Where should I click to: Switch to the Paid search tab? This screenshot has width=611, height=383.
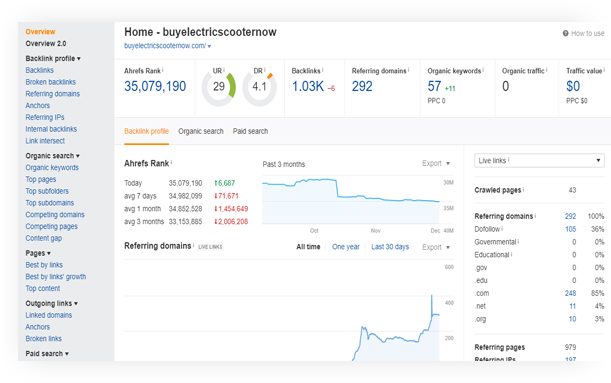[x=251, y=131]
